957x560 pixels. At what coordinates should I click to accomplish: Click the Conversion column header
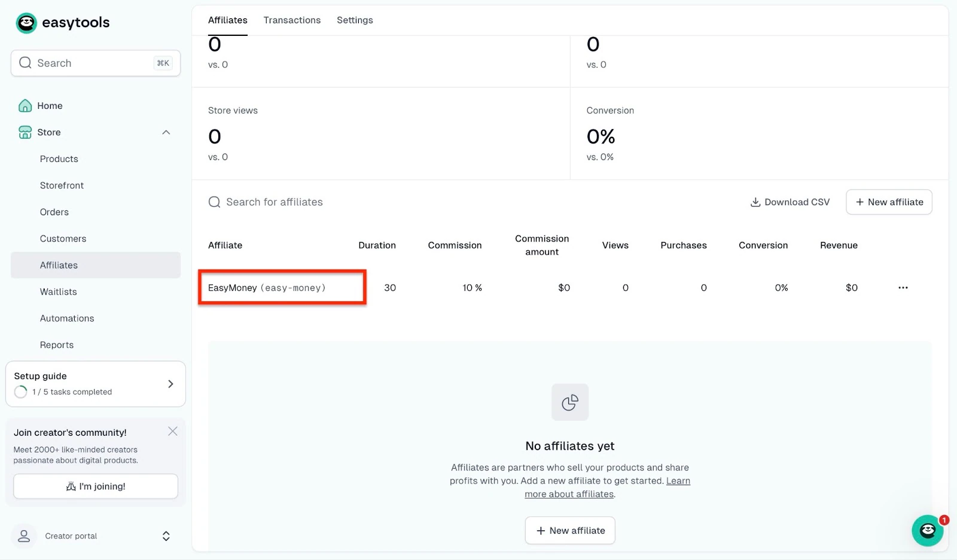tap(763, 245)
